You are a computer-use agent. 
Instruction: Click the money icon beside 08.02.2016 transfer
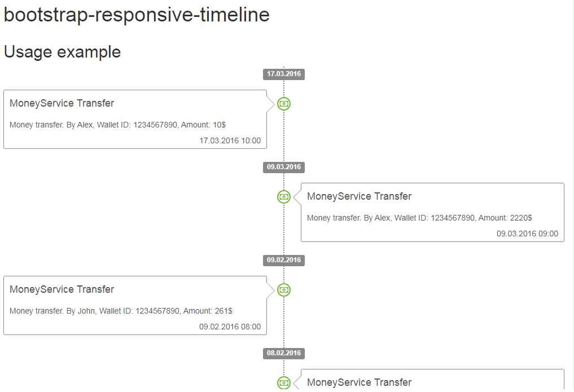click(x=284, y=383)
